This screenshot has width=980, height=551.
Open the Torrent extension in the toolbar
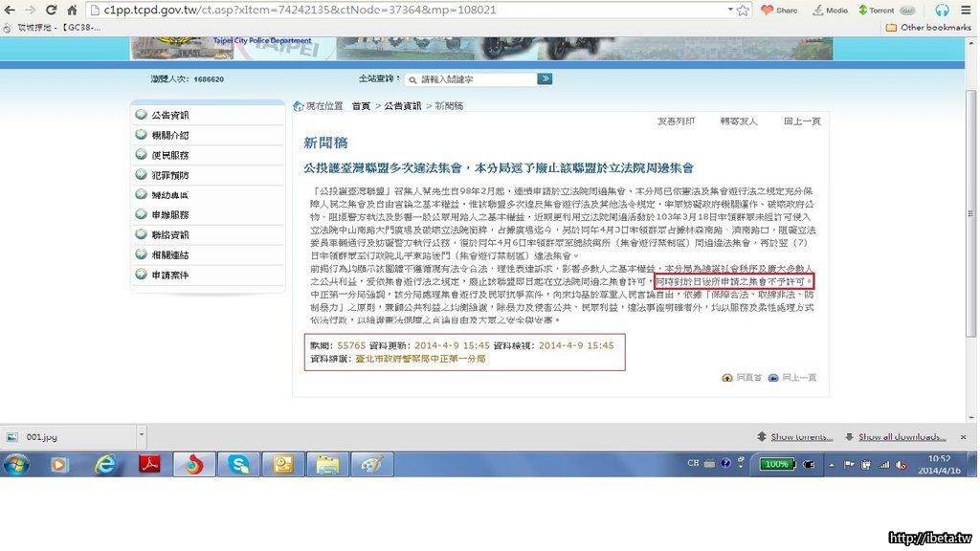[876, 11]
